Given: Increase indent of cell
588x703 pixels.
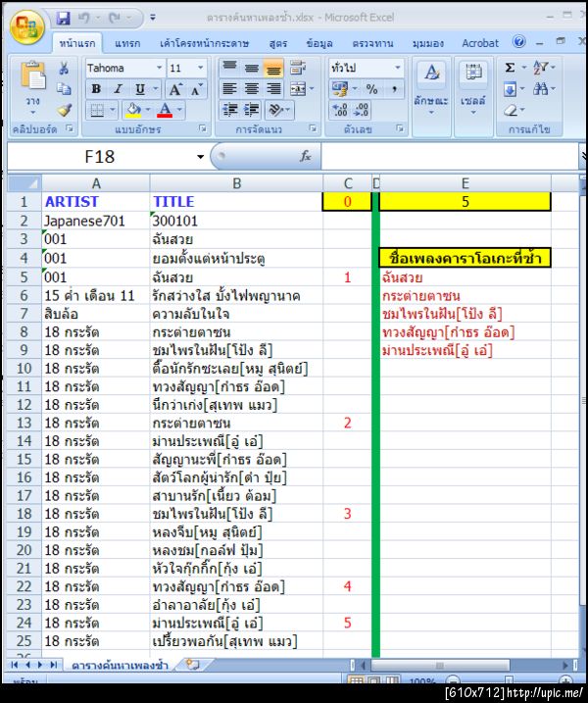Looking at the screenshot, I should click(252, 110).
